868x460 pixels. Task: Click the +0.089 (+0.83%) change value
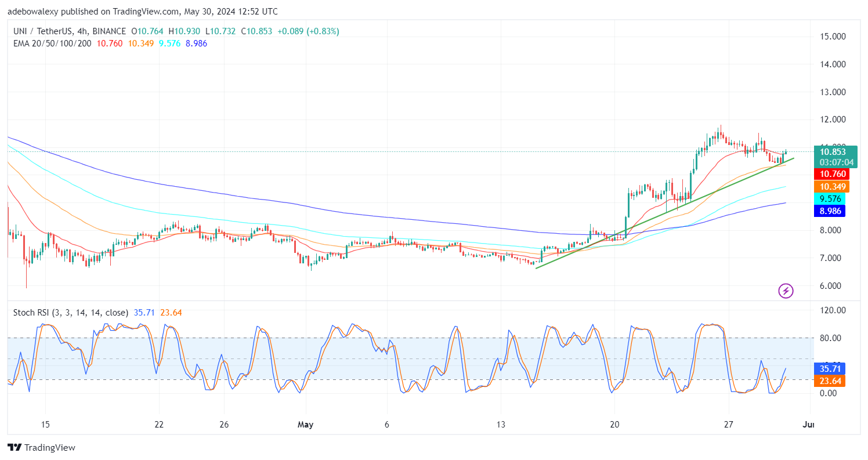click(x=307, y=31)
